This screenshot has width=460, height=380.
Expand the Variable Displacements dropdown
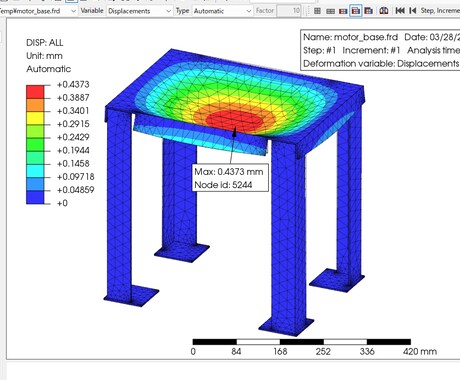coord(139,11)
